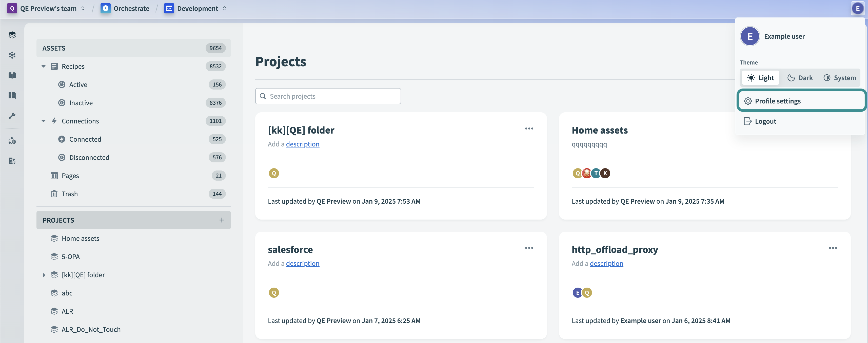Click description link under salesforce project
This screenshot has width=868, height=343.
(302, 264)
